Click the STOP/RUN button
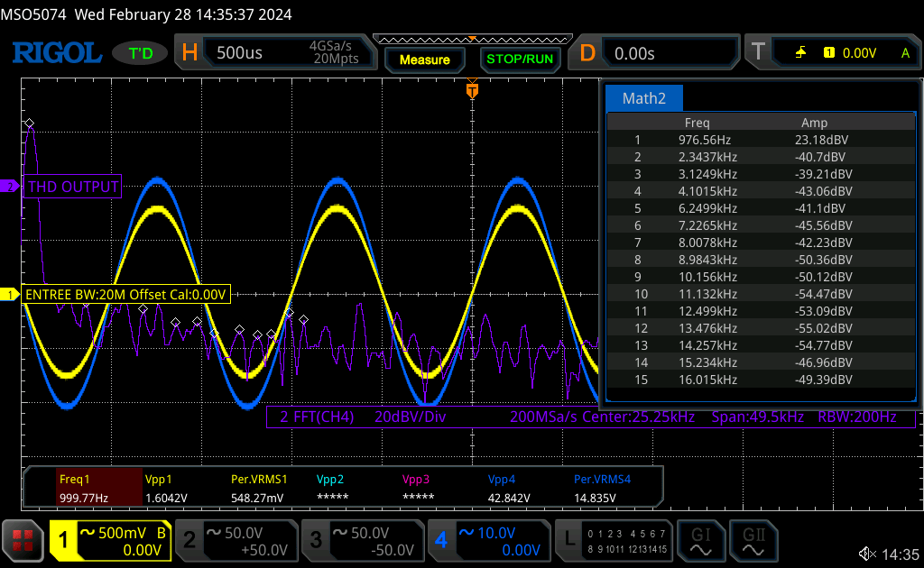 pyautogui.click(x=520, y=60)
